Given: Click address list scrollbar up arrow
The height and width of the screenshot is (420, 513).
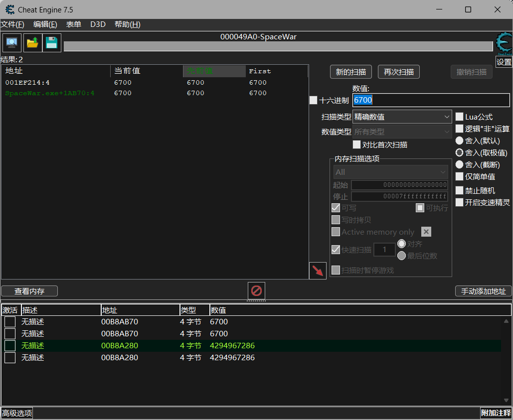Looking at the screenshot, I should (506, 321).
